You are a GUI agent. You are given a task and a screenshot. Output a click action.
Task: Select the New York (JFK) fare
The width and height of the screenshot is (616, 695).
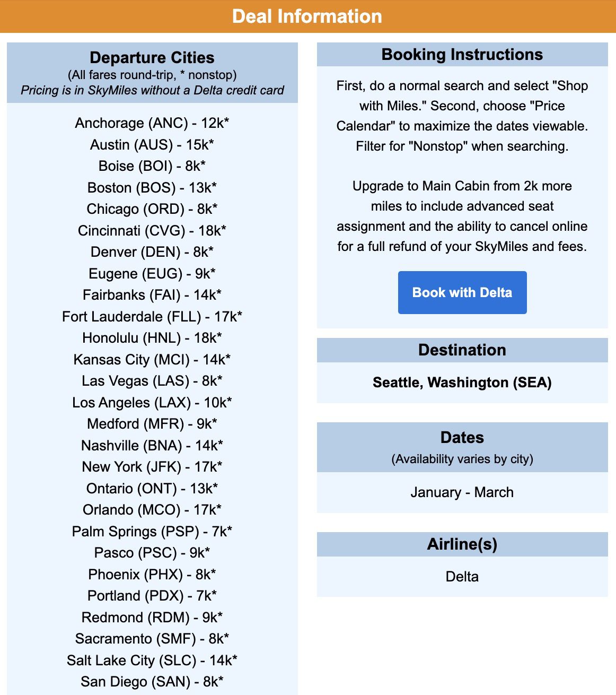(x=152, y=467)
